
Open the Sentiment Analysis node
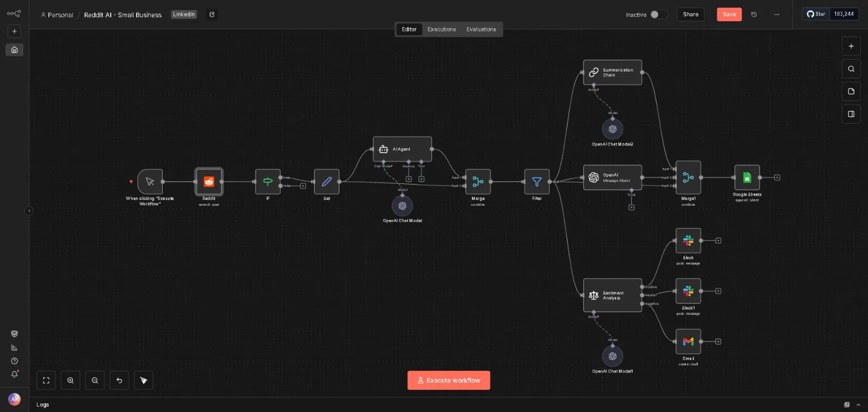612,295
